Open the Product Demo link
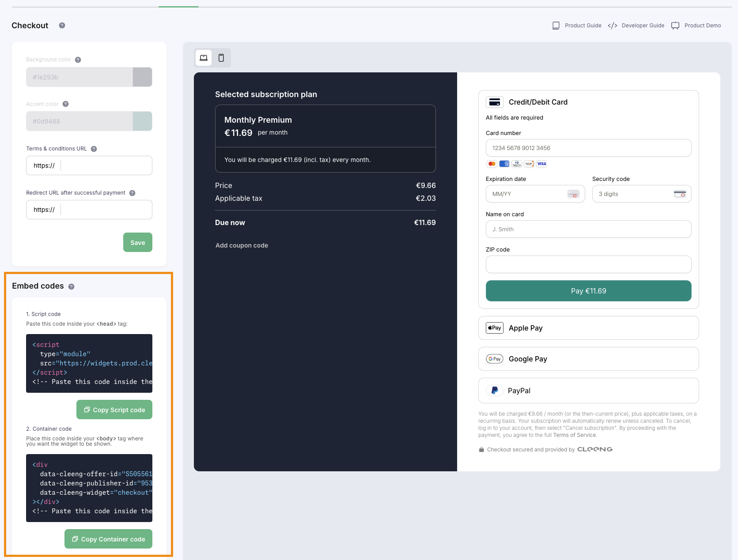Screen dimensions: 738x560 (x=703, y=26)
